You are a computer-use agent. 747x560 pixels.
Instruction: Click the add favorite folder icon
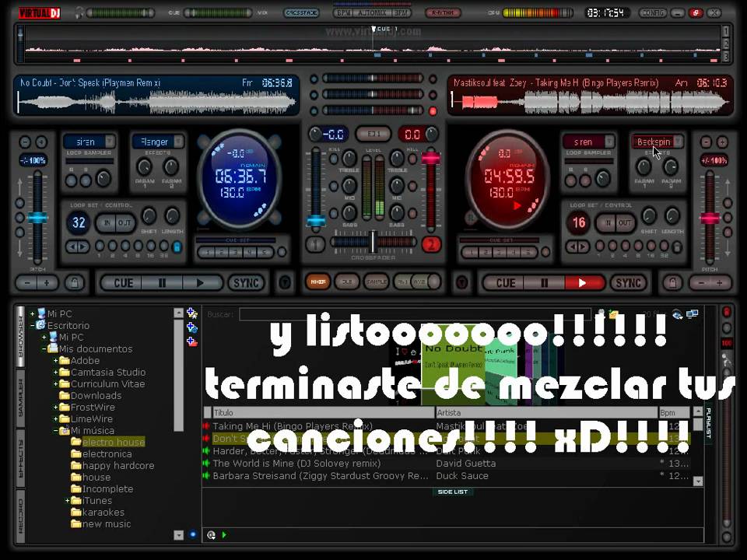pos(192,313)
